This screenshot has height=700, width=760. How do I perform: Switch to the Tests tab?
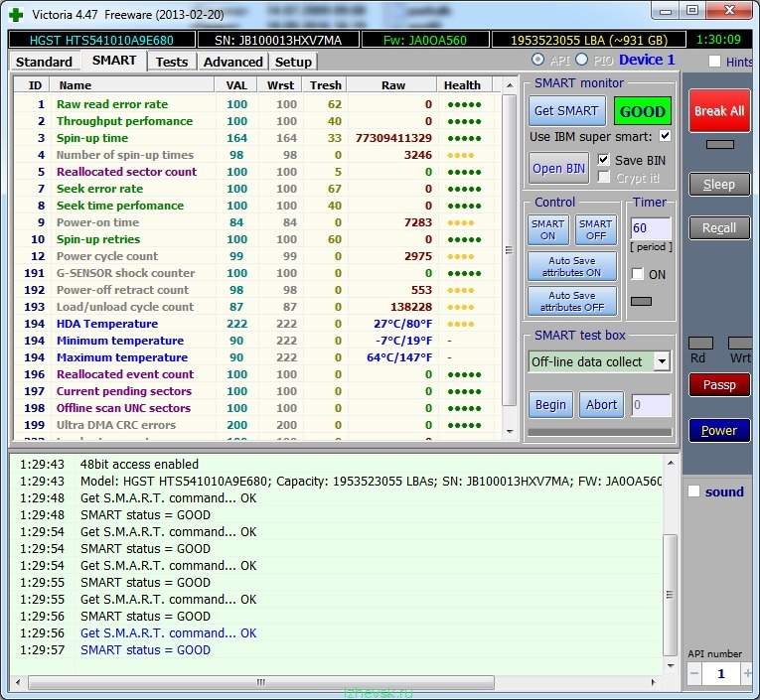(x=172, y=62)
